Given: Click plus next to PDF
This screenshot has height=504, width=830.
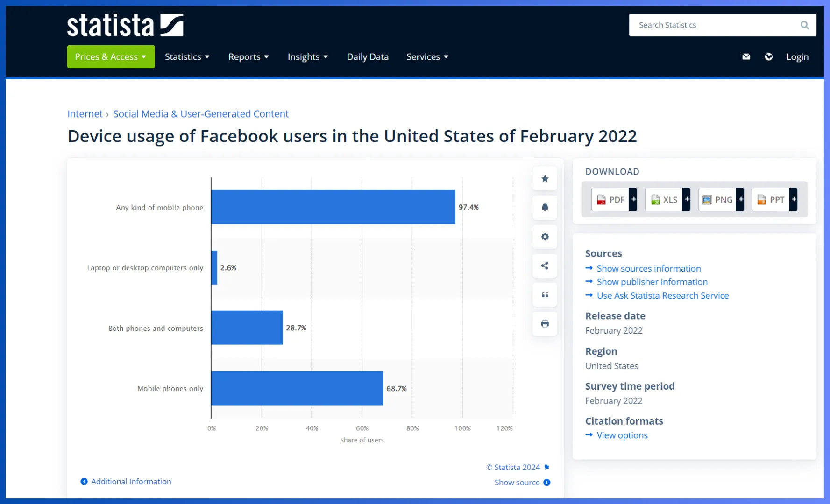Looking at the screenshot, I should coord(633,199).
